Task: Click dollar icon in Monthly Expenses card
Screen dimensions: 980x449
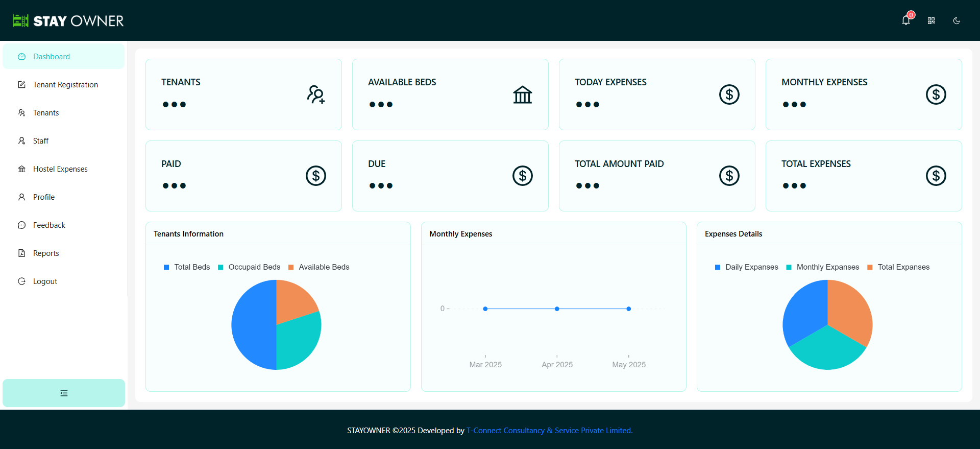Action: coord(936,94)
